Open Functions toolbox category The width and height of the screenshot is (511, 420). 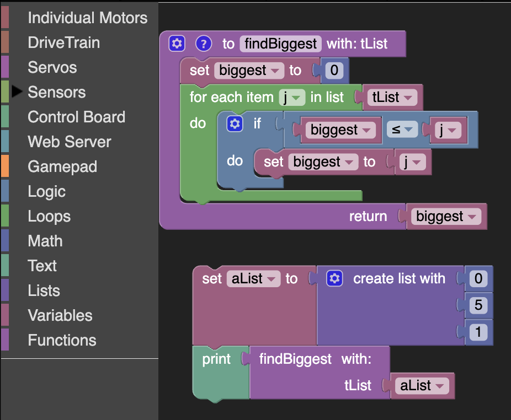coord(62,340)
